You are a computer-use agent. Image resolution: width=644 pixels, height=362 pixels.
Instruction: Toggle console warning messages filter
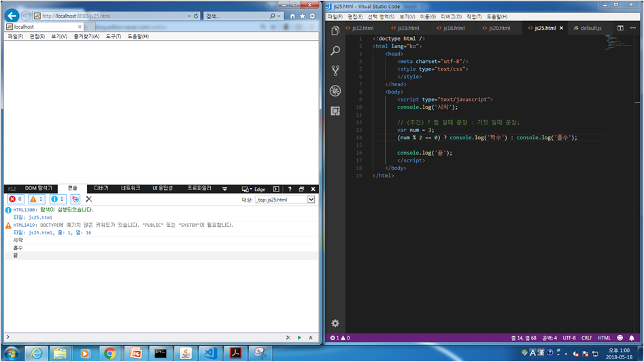coord(37,199)
